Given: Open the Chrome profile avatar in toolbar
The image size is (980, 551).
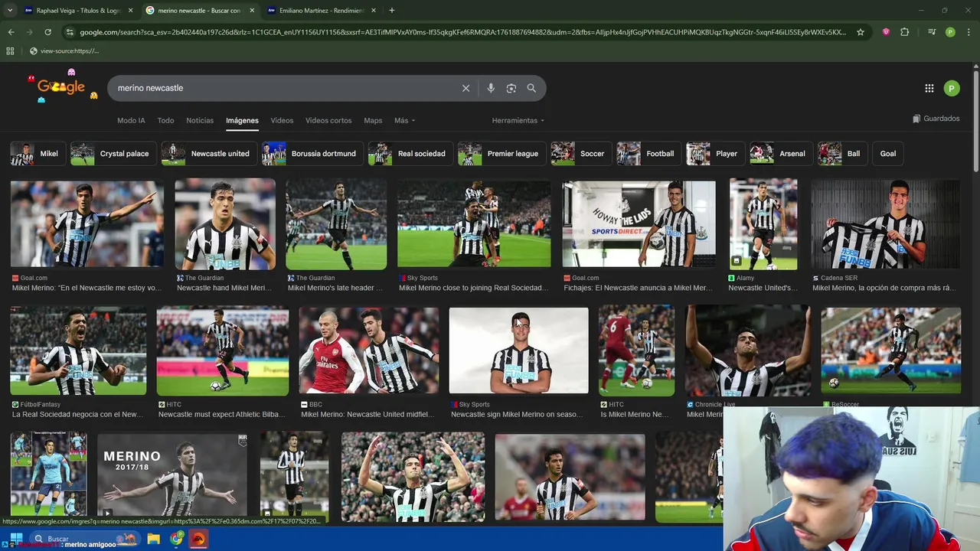Looking at the screenshot, I should (x=950, y=32).
